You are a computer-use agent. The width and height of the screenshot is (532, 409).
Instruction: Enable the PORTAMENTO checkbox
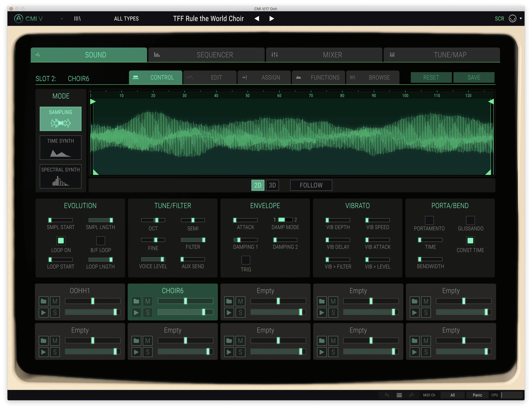(x=429, y=220)
